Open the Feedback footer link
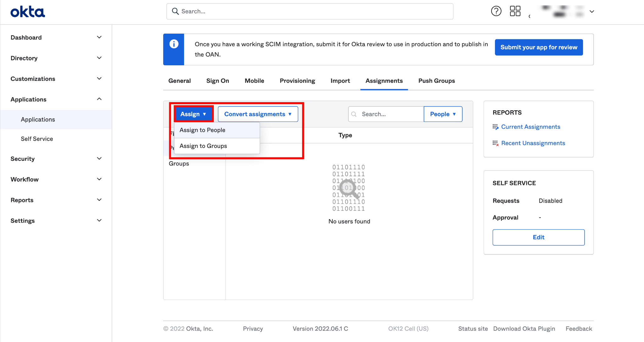Image resolution: width=644 pixels, height=342 pixels. coord(579,329)
